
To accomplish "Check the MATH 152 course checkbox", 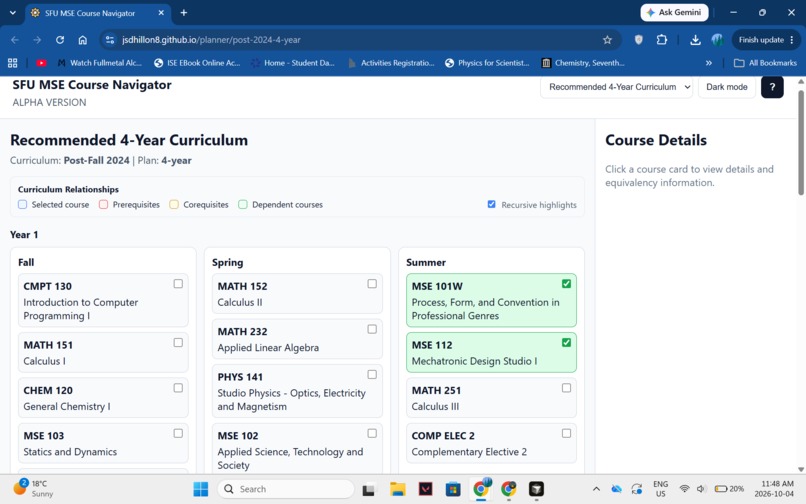I will (372, 284).
